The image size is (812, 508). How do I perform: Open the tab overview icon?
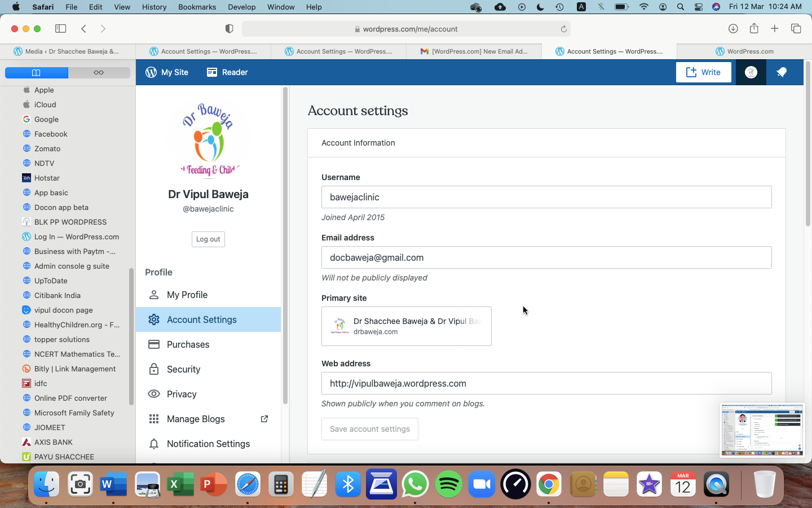[x=796, y=29]
